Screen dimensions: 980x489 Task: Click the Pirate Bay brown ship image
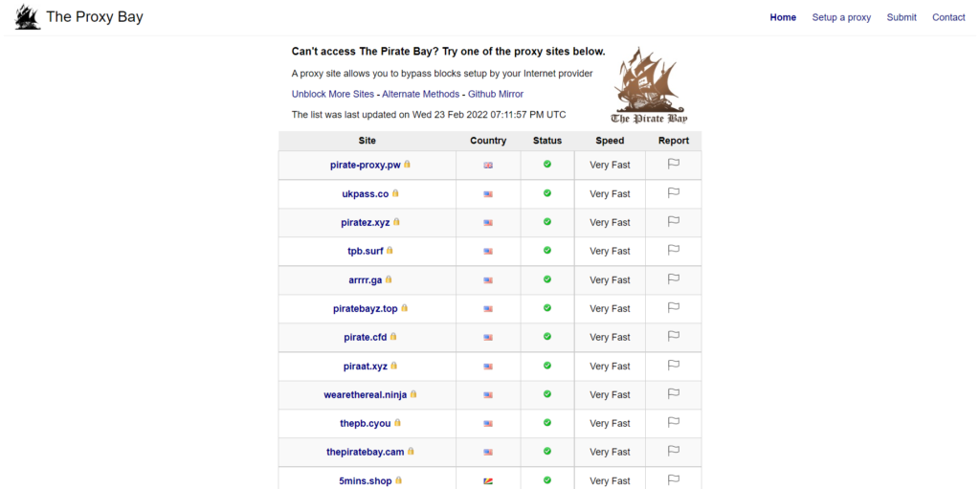(x=649, y=84)
